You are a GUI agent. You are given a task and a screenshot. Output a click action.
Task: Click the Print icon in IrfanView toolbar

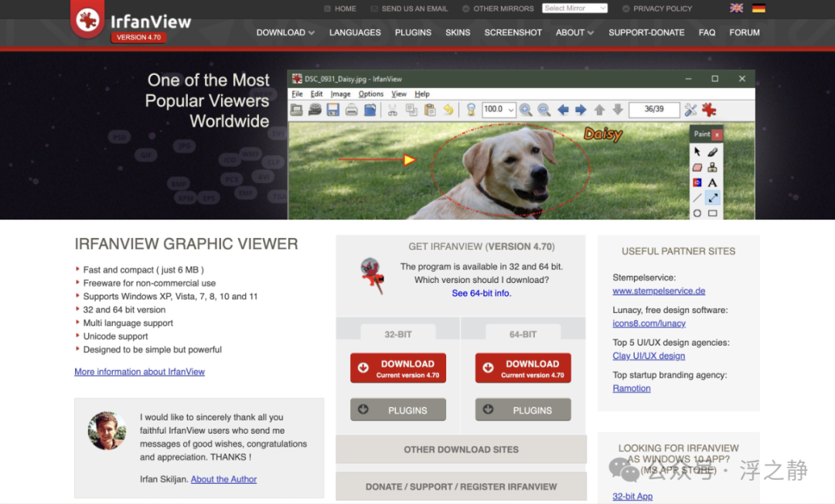pos(352,111)
